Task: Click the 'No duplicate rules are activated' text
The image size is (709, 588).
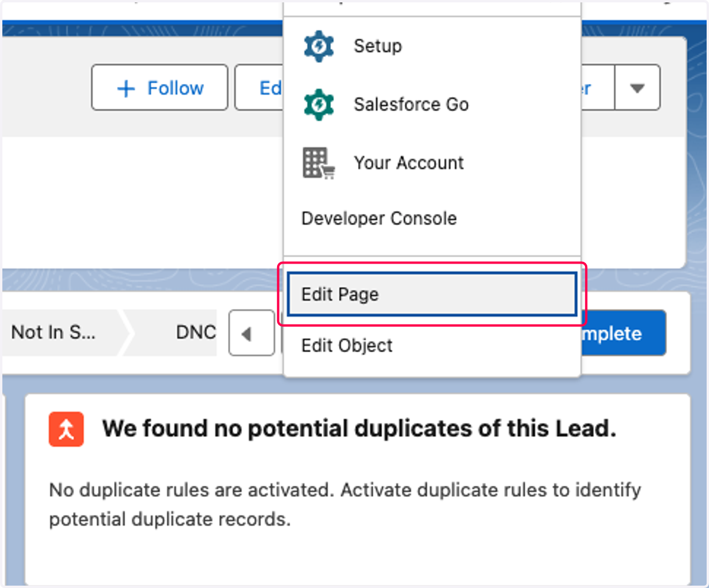Action: 345,505
